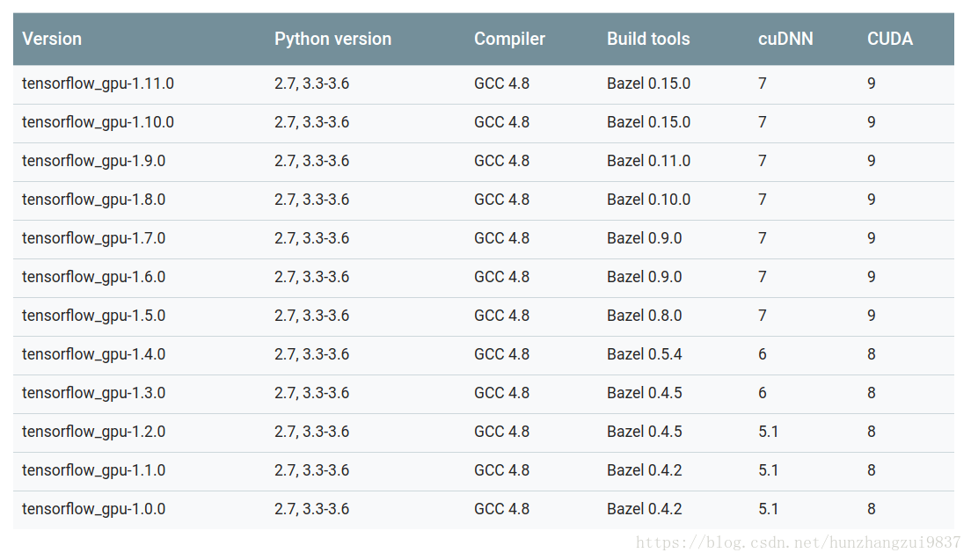Select the tensorflow_gpu-1.3.0 version cell

(x=93, y=393)
